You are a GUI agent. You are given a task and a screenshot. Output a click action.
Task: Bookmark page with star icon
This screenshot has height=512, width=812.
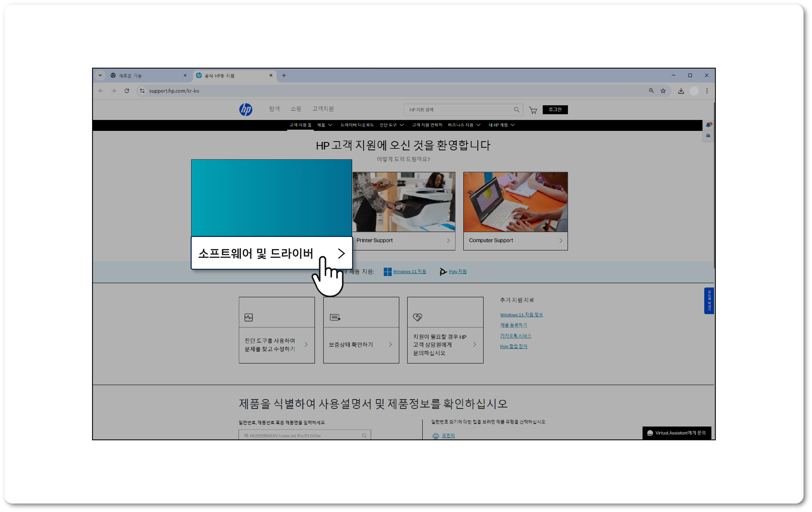[x=663, y=91]
